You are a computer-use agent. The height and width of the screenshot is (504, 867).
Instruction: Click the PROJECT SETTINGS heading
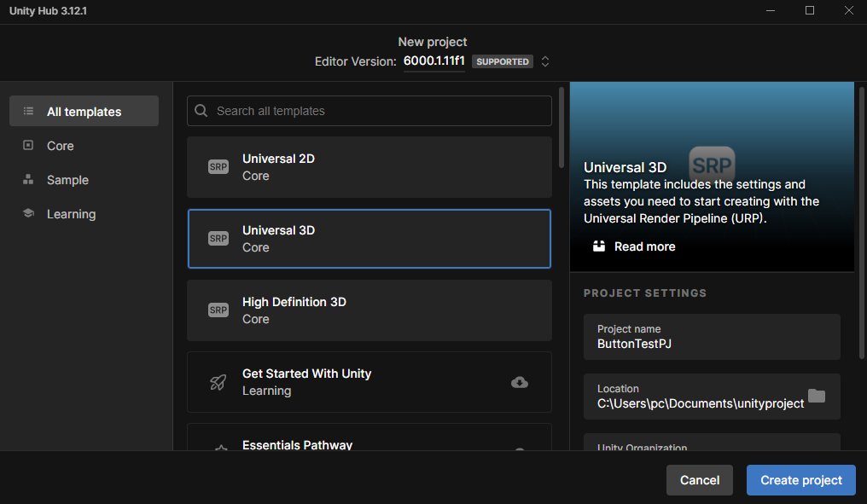click(x=645, y=293)
